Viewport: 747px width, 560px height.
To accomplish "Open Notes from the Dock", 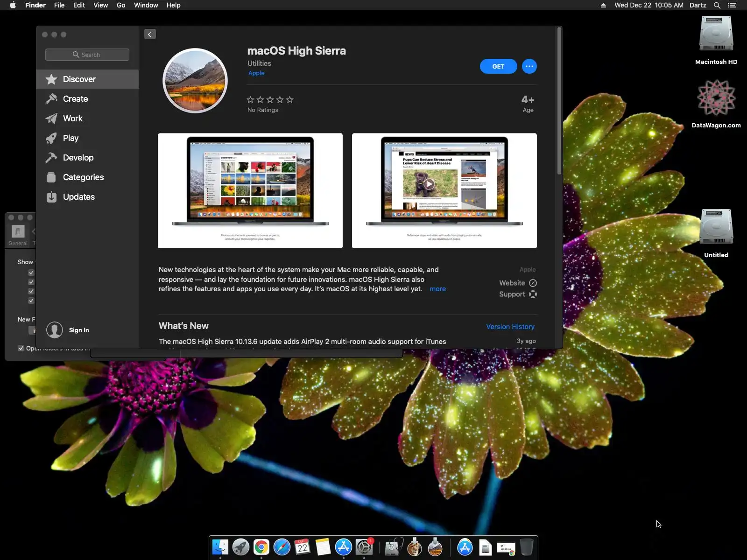I will (323, 547).
